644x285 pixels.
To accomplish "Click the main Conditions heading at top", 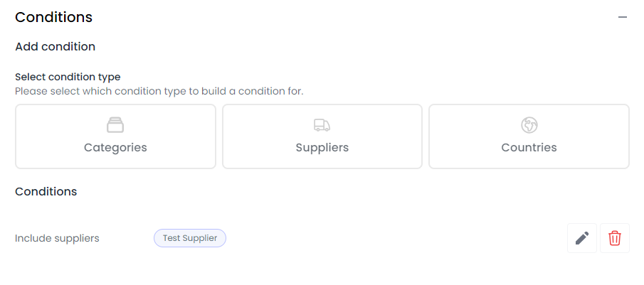I will [54, 17].
